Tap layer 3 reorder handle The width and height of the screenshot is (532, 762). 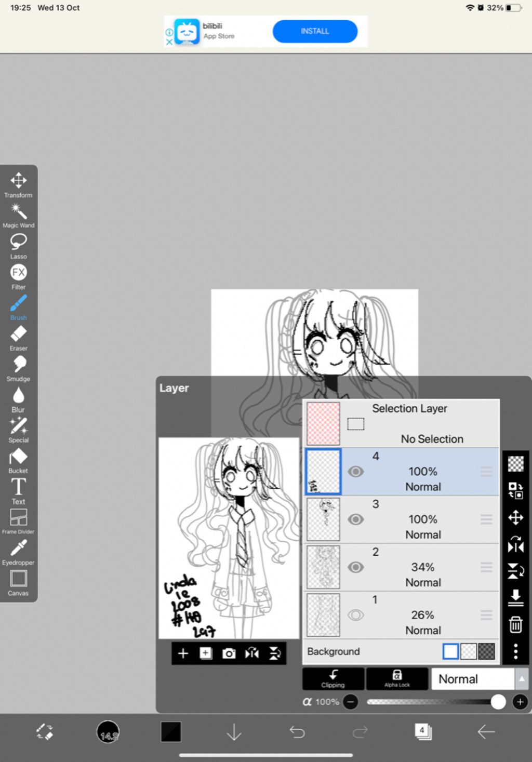486,519
